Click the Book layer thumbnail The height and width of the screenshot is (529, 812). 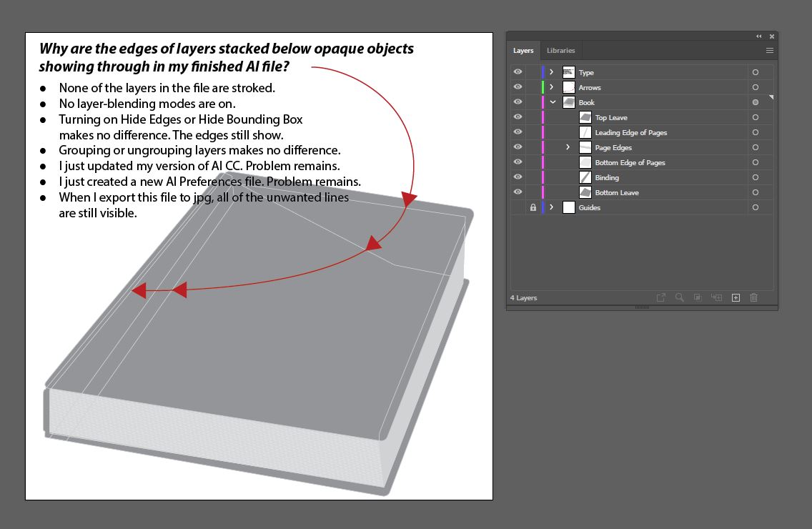coord(570,102)
